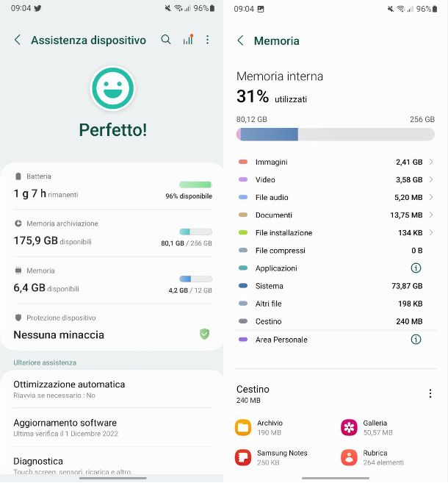Open Archivio app trash icon
This screenshot has width=448, height=483.
[x=243, y=428]
